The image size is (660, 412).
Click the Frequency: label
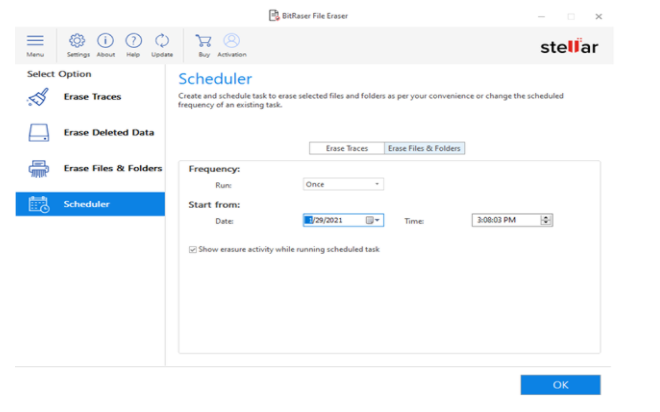coord(214,169)
